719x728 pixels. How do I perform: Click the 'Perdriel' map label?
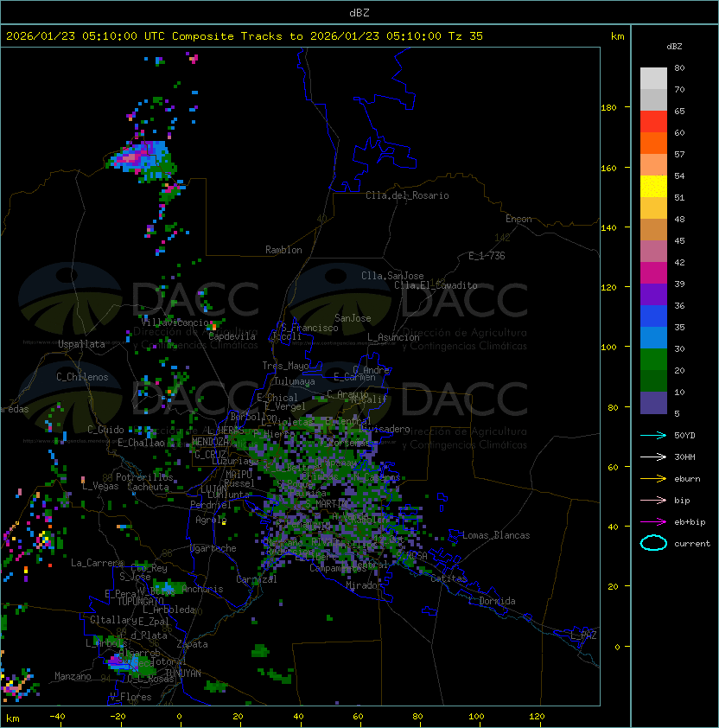click(209, 505)
